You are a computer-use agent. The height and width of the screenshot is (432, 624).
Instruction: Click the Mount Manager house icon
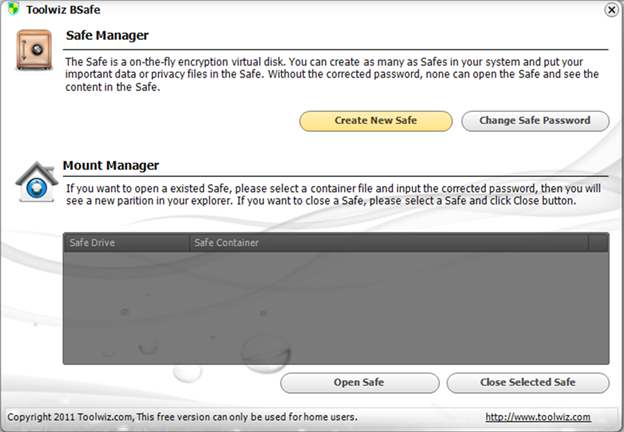pos(36,182)
